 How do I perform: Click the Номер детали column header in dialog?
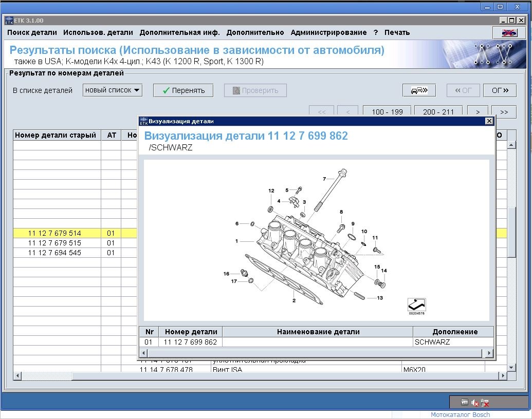pos(191,332)
